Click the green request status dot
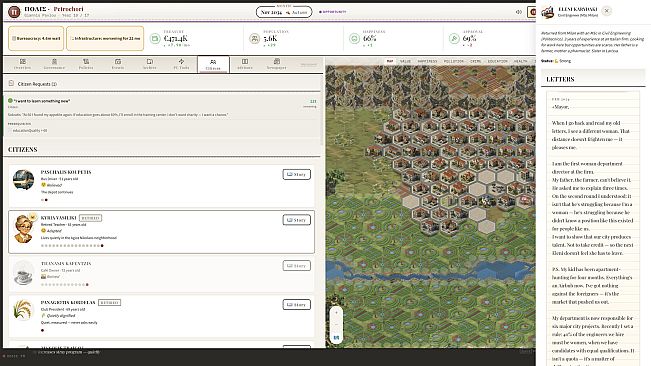Viewport: 651px width, 366px height. point(10,100)
